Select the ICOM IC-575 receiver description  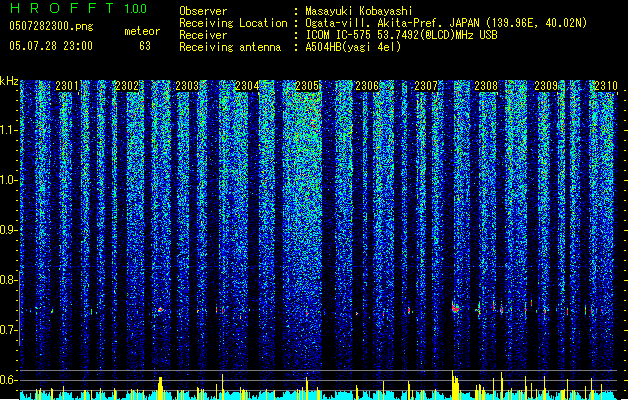pos(401,35)
